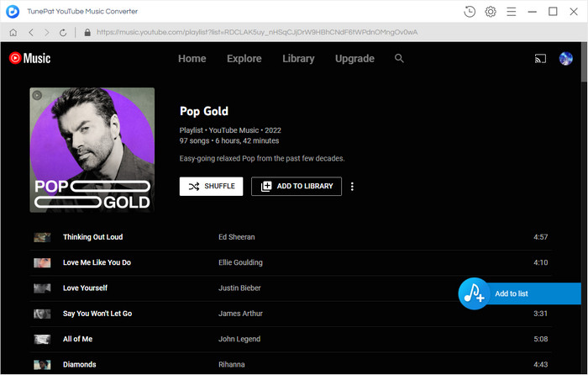This screenshot has width=588, height=375.
Task: Open the search magnifier icon
Action: 399,58
